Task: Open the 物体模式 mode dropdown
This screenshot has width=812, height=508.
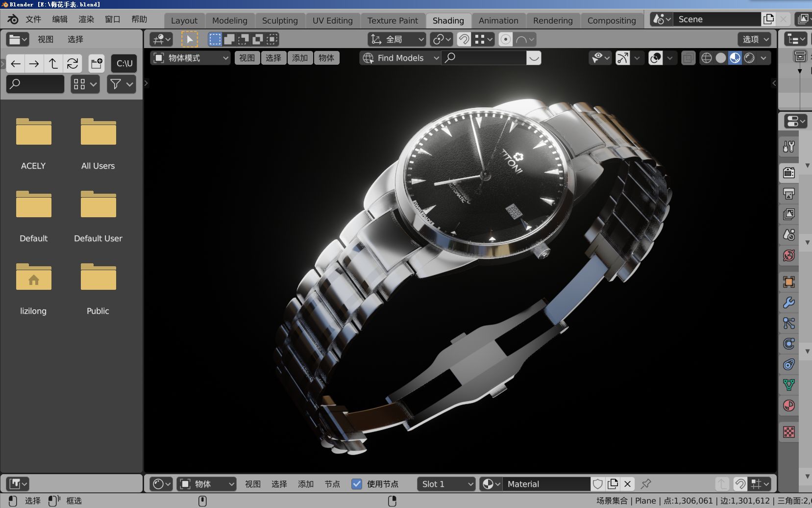Action: point(191,58)
